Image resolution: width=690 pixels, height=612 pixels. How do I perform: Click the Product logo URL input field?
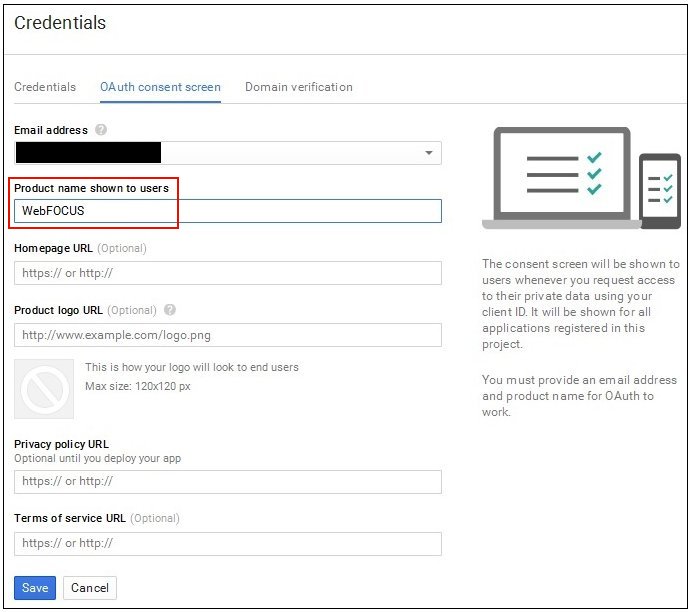click(228, 335)
